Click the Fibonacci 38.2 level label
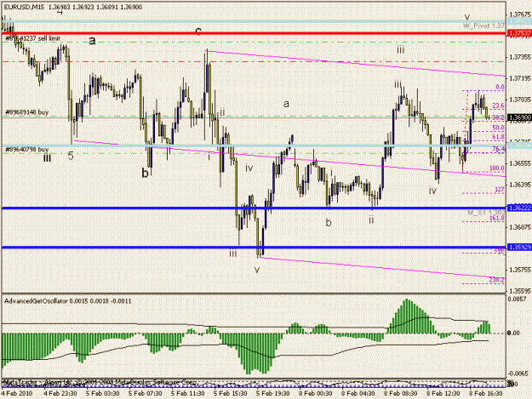Viewport: 532px width, 399px height. (498, 117)
